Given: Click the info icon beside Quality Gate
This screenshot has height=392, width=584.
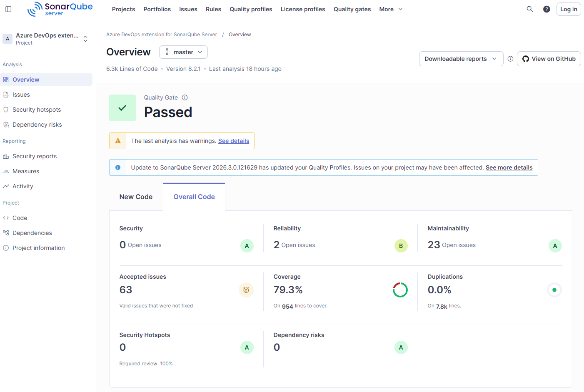Looking at the screenshot, I should pyautogui.click(x=185, y=97).
